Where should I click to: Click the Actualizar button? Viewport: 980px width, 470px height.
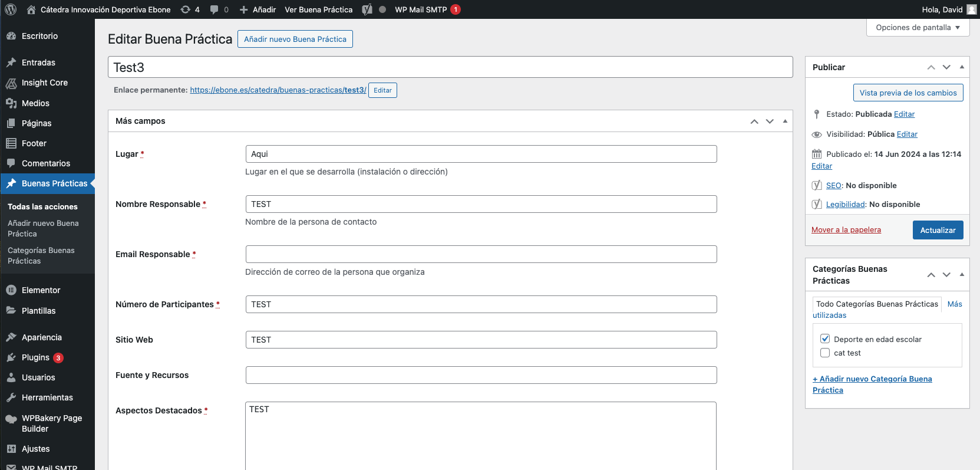[x=938, y=230]
